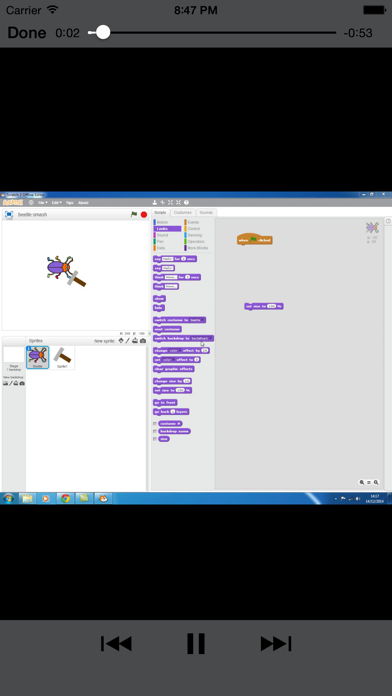Select the delete scissors tool
The height and width of the screenshot is (696, 392).
click(162, 202)
